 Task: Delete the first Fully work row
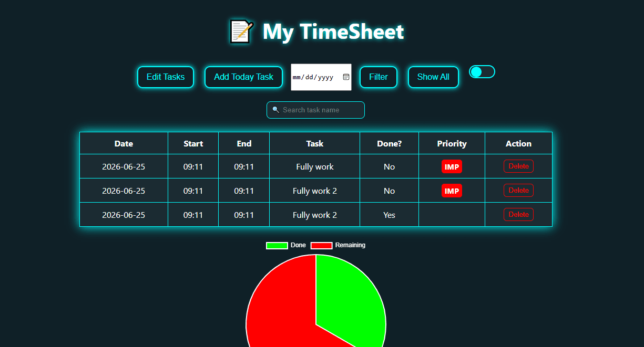pyautogui.click(x=518, y=166)
